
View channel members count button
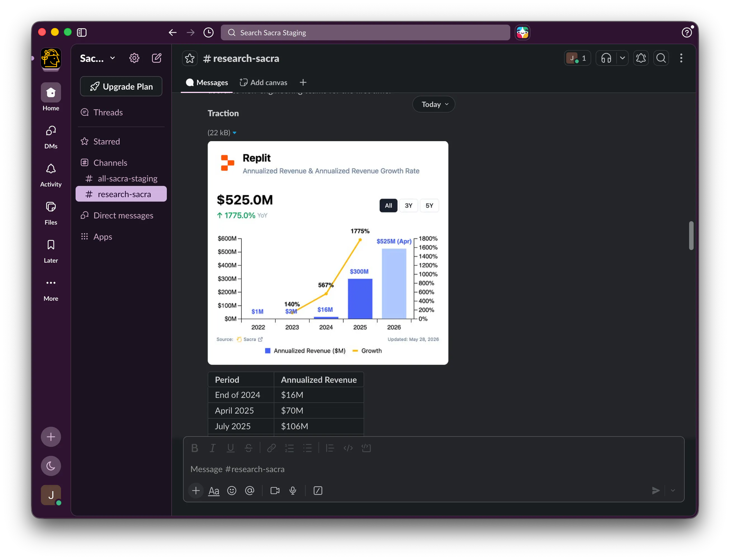(x=577, y=58)
